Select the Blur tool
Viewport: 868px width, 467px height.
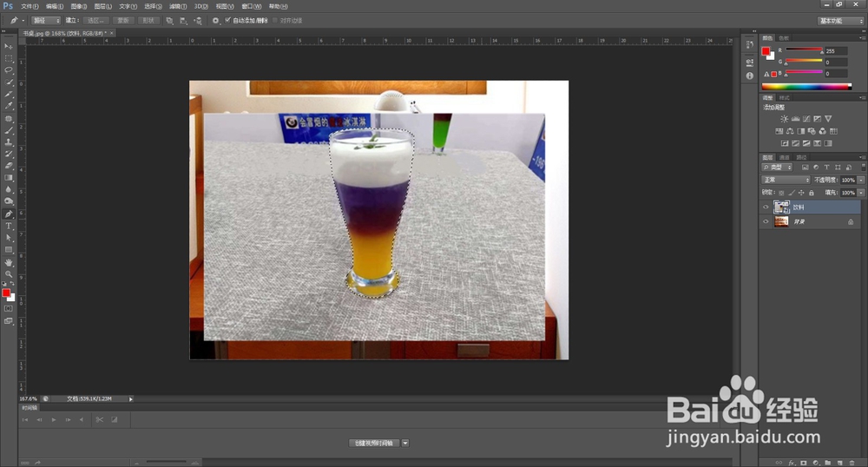tap(9, 190)
